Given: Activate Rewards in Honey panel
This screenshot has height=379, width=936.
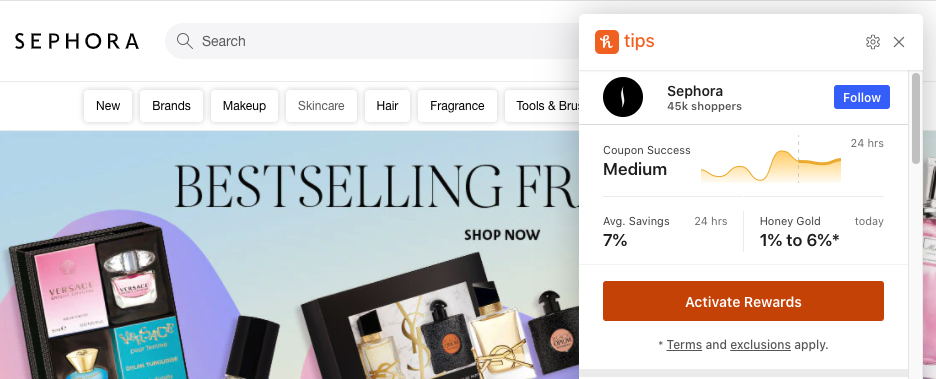Looking at the screenshot, I should click(x=743, y=301).
